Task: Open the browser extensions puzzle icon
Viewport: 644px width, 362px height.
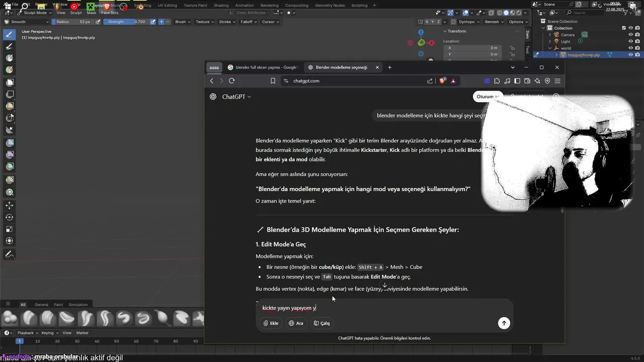Action: point(497,80)
